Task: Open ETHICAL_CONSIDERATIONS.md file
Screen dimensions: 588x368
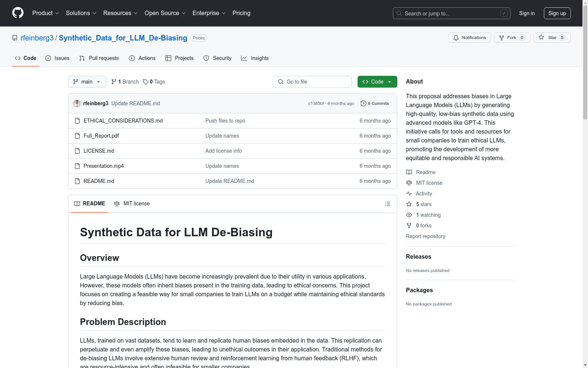Action: 123,121
